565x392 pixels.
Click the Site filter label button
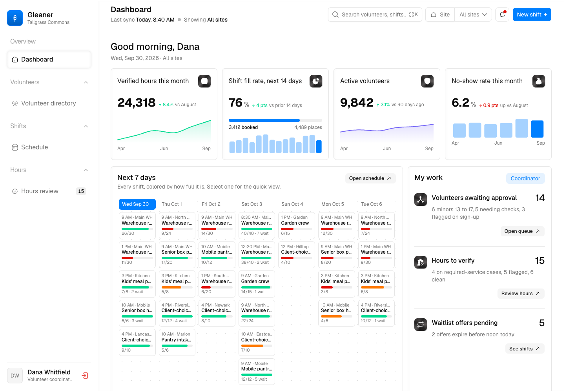[x=440, y=15]
